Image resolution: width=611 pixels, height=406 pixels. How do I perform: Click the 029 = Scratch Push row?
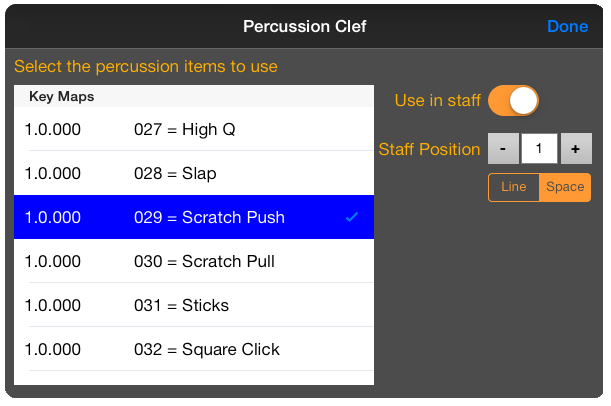click(194, 217)
